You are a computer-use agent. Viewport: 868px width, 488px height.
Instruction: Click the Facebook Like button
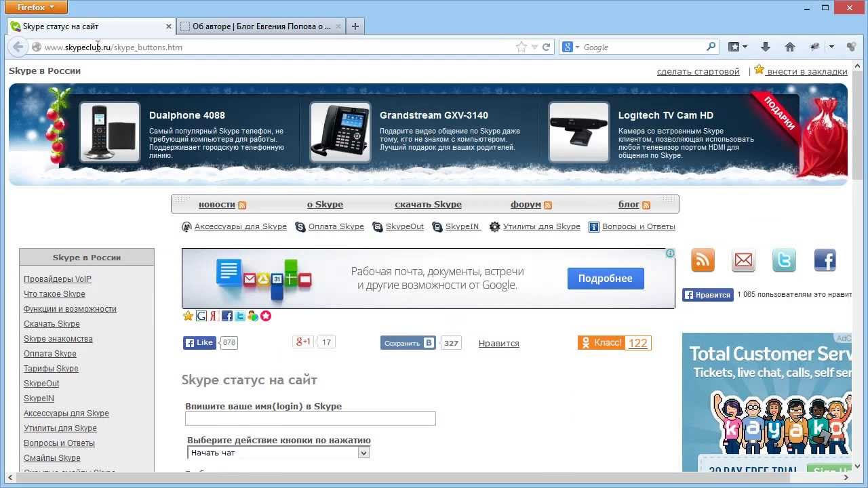199,343
